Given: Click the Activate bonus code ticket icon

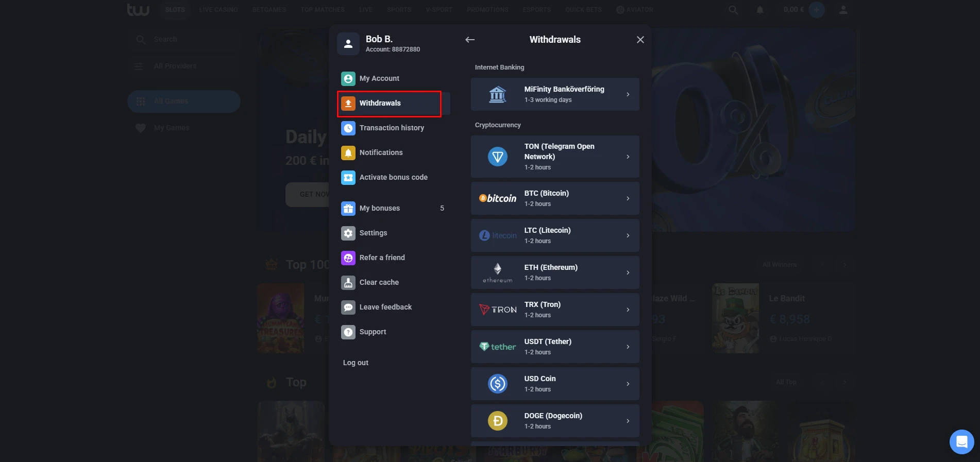Looking at the screenshot, I should (x=348, y=178).
